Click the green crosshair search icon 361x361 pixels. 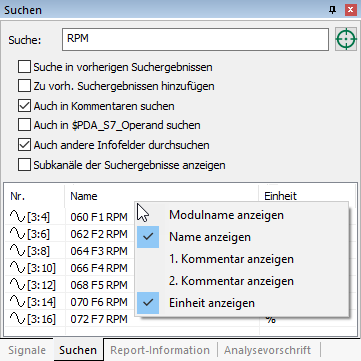(346, 39)
